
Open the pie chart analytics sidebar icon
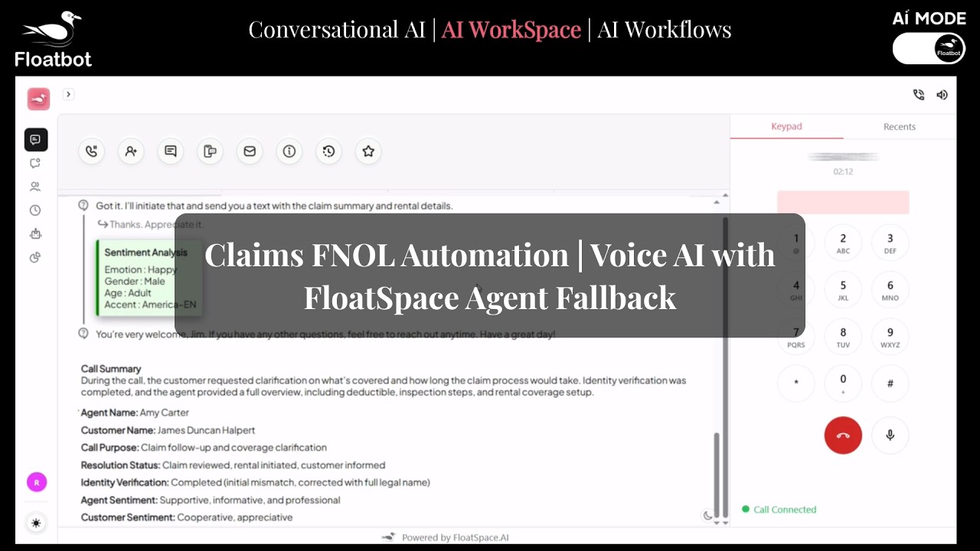click(x=35, y=257)
